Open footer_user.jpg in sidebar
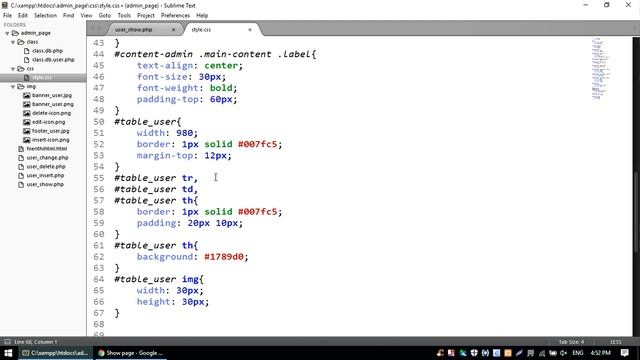 51,131
